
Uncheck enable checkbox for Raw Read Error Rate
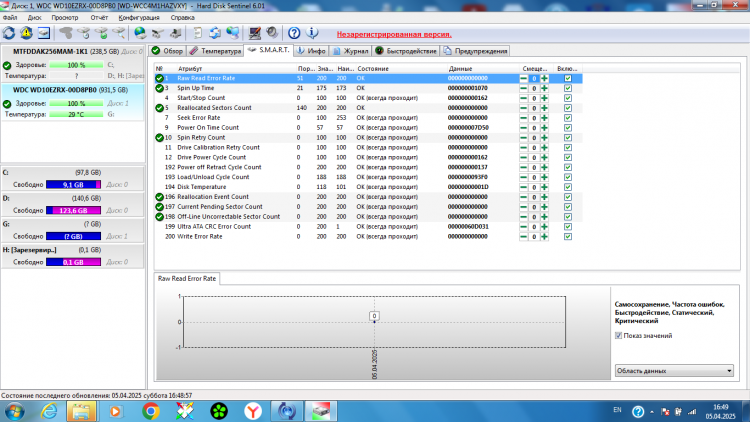click(x=568, y=78)
